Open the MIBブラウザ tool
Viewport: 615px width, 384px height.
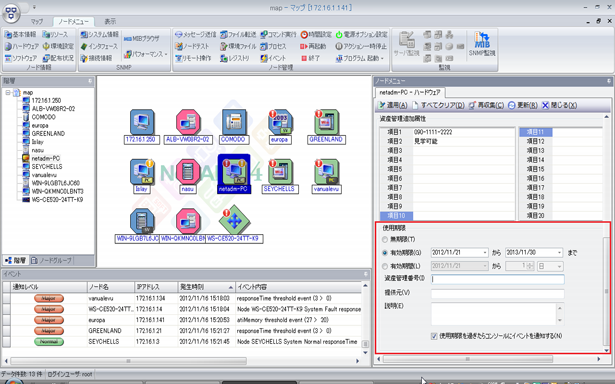141,38
